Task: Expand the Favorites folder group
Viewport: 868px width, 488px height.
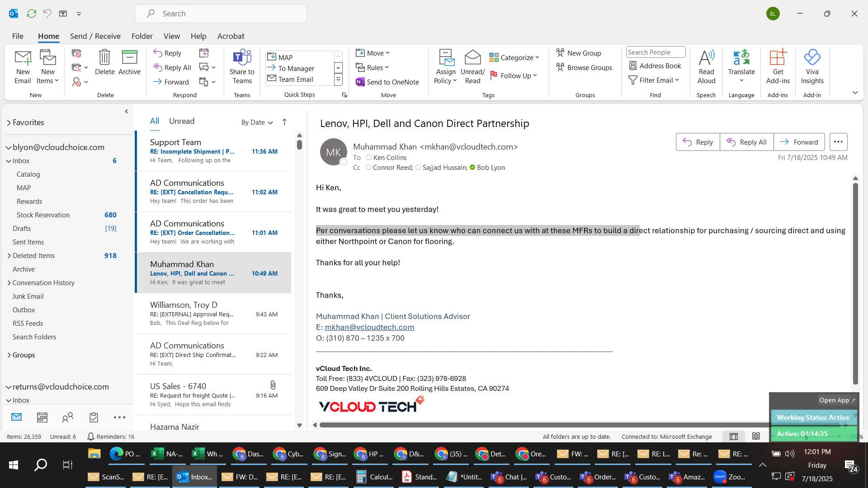Action: click(9, 122)
